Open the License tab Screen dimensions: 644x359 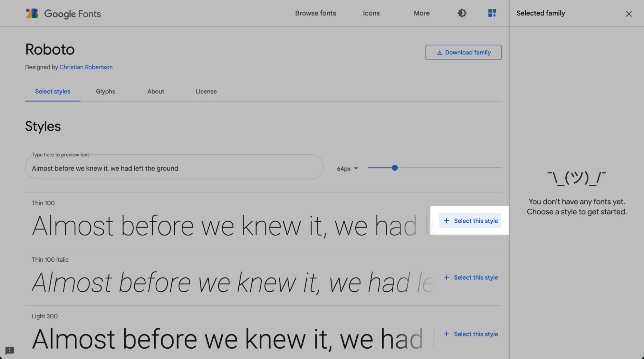(206, 92)
